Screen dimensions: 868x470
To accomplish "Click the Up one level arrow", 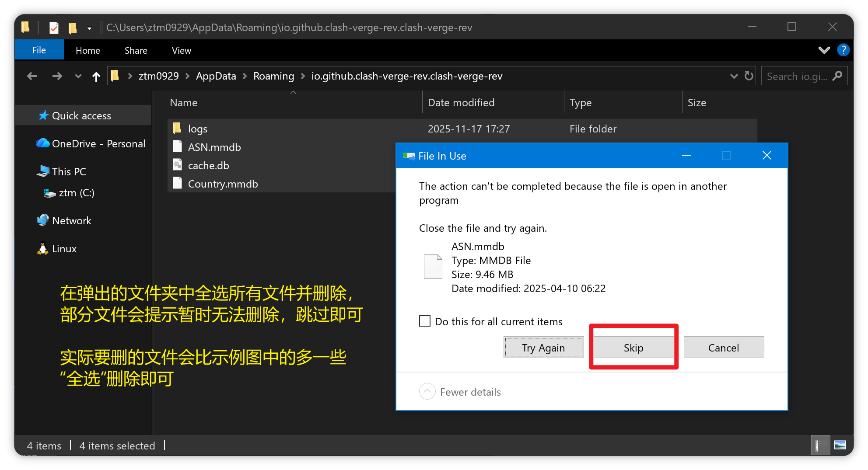I will (x=96, y=77).
